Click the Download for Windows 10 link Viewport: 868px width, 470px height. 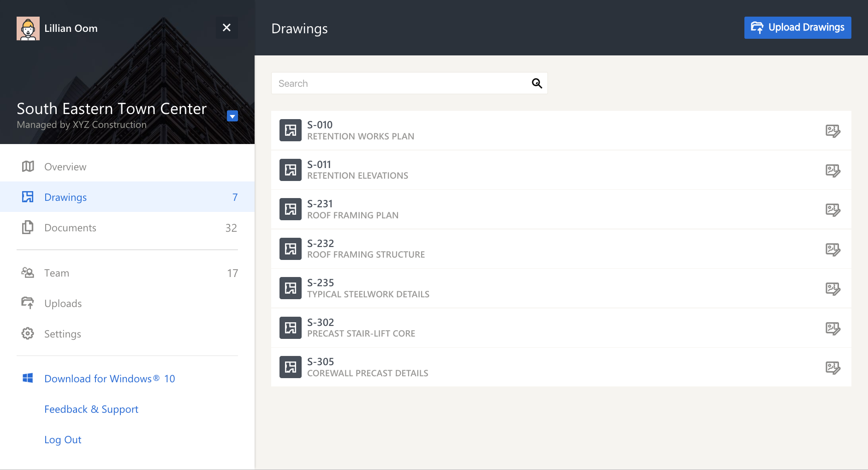[109, 379]
